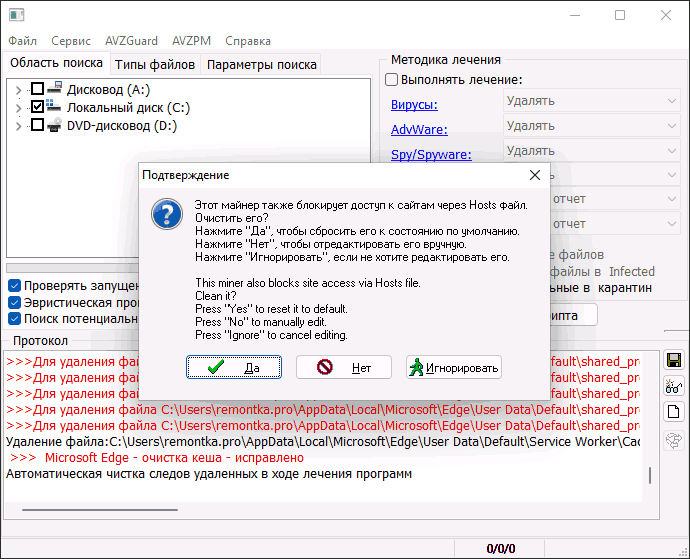Uncheck the Локальный диск (C:) checkbox
The width and height of the screenshot is (690, 559).
coord(37,107)
